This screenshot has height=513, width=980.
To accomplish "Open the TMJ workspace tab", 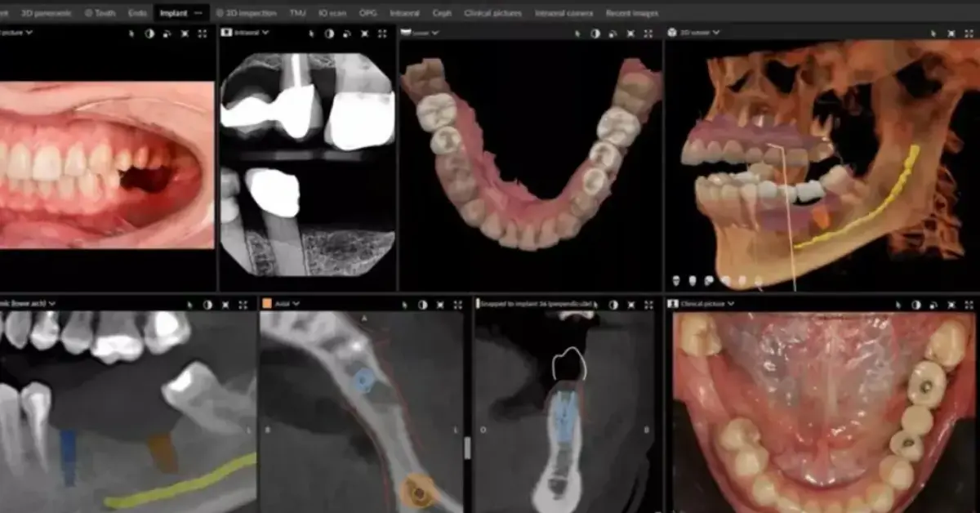I will 296,13.
